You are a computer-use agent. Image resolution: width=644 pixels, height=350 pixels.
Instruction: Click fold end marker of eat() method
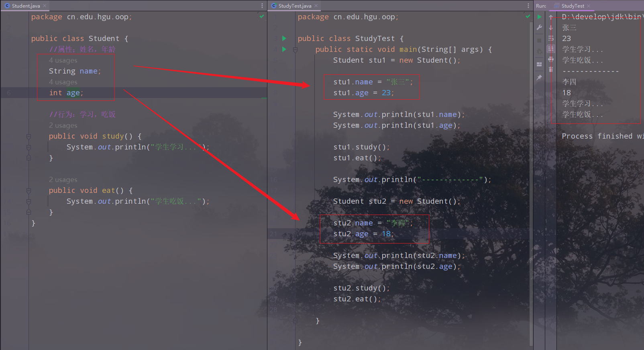pos(29,212)
